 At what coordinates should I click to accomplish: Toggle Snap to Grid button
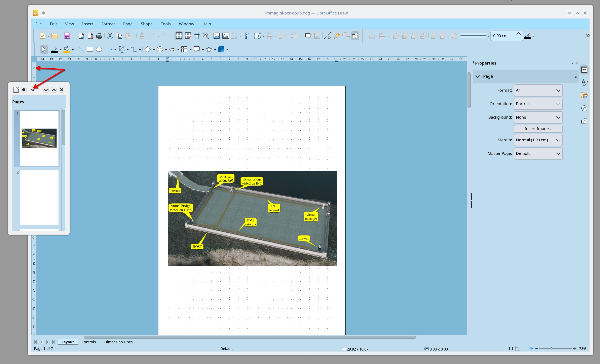pyautogui.click(x=188, y=36)
